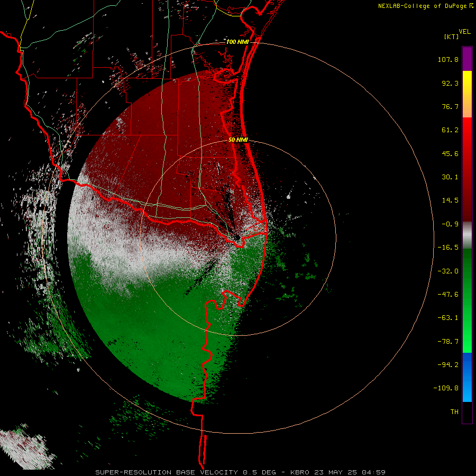476x476 pixels.
Task: Click the 107.8 legend value
Action: click(x=448, y=59)
